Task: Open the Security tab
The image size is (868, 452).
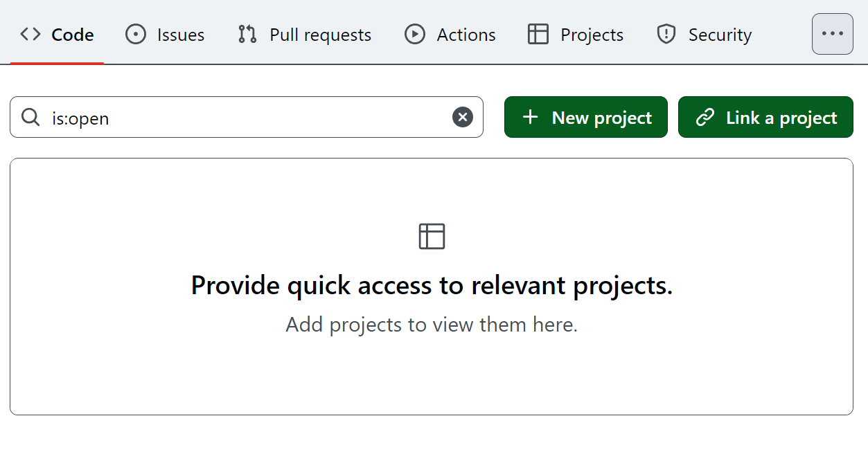Action: (703, 33)
